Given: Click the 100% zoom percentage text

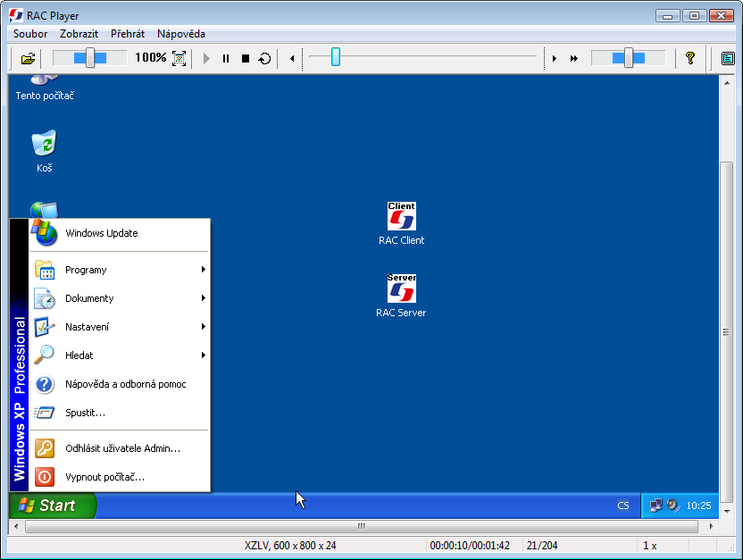Looking at the screenshot, I should [x=151, y=57].
